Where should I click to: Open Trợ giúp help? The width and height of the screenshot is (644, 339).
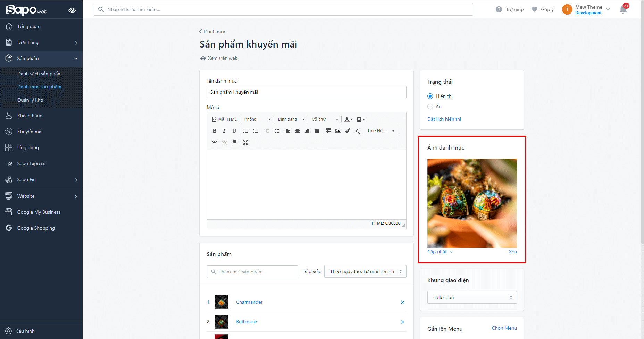[x=510, y=9]
